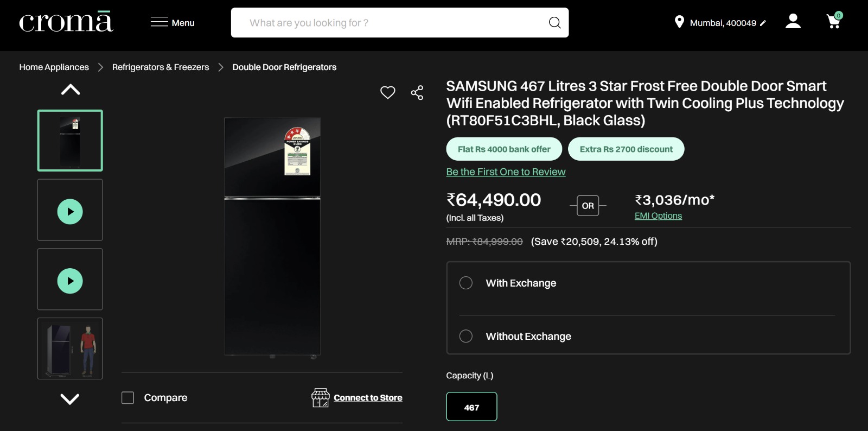Play the first product video thumbnail
868x431 pixels.
(70, 212)
